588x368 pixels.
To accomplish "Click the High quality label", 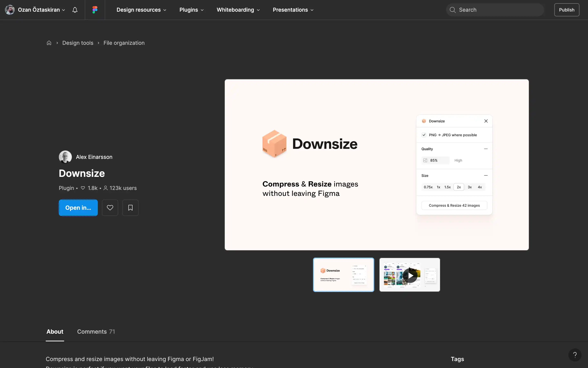I will (x=458, y=160).
